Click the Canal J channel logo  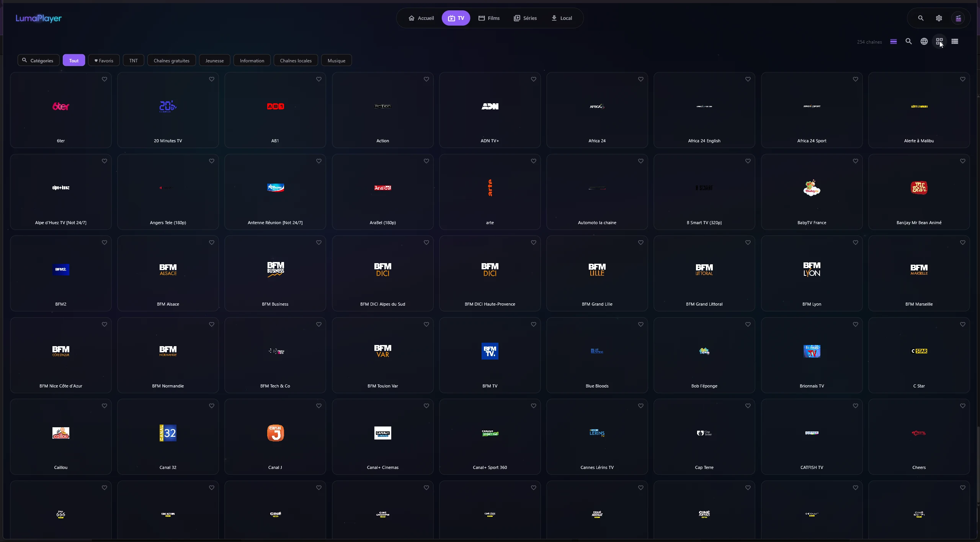pos(275,433)
